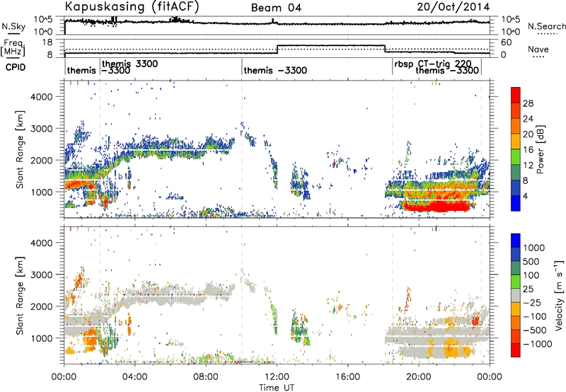Image resolution: width=566 pixels, height=392 pixels.
Task: Click the 'Velocity [m s-1]' color bar title
Action: [559, 295]
